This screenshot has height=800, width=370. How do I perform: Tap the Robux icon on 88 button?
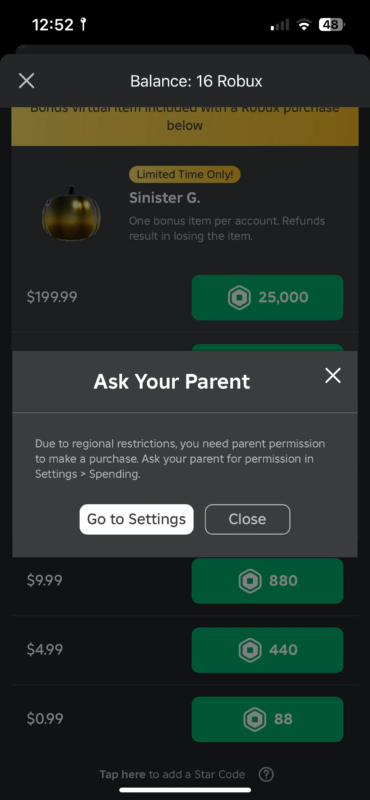255,719
